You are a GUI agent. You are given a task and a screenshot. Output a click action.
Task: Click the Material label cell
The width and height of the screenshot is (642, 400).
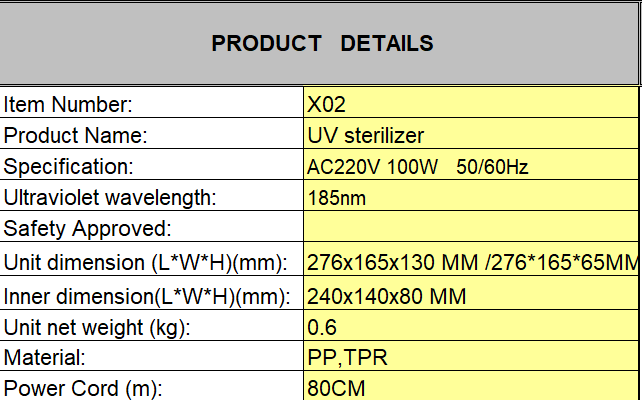(x=151, y=357)
